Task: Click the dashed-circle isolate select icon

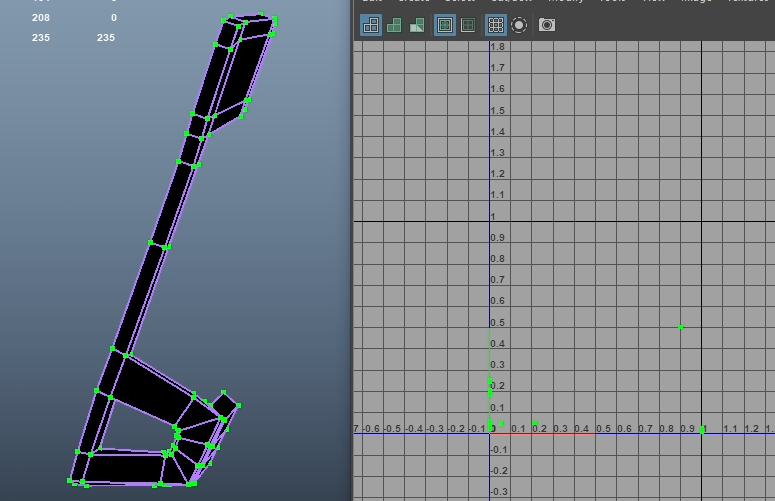Action: (x=519, y=25)
